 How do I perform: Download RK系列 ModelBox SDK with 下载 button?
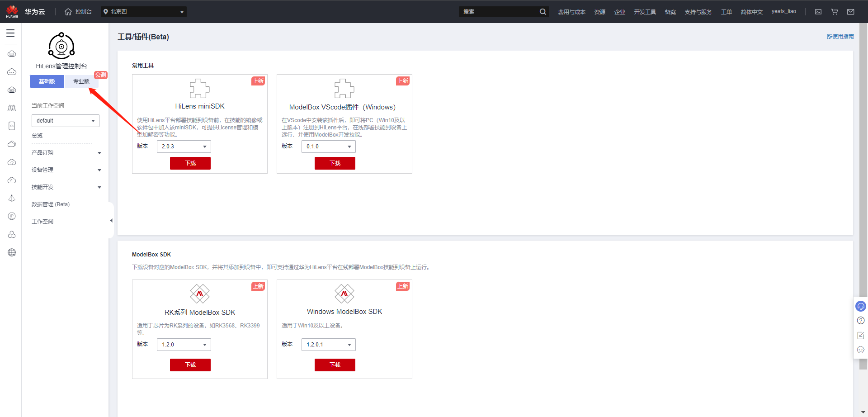[x=190, y=365]
